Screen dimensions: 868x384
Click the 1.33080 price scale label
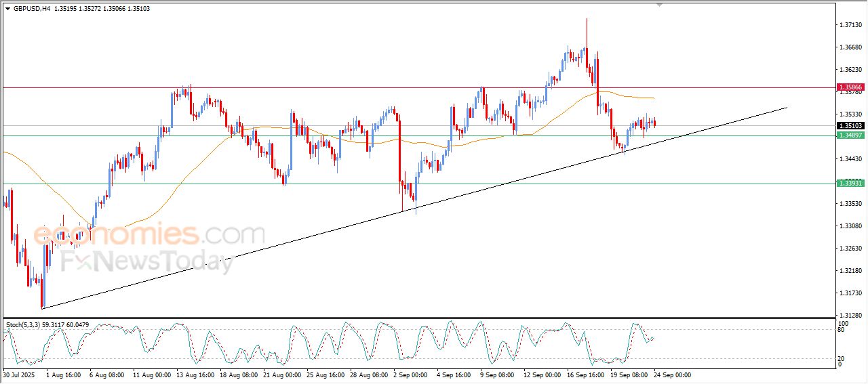[850, 226]
